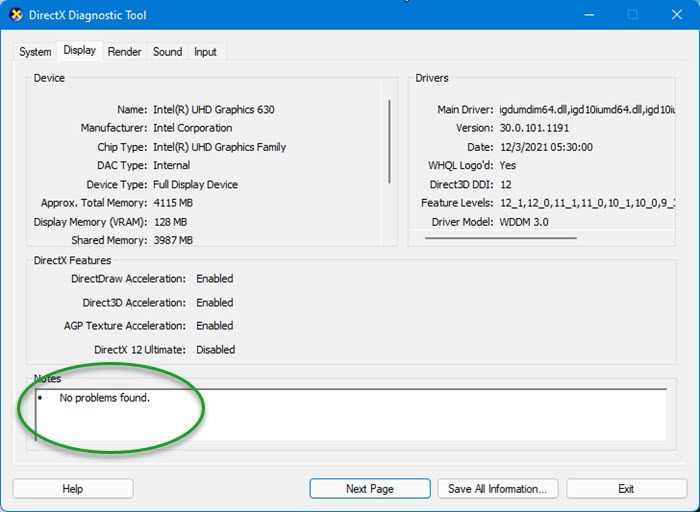The width and height of the screenshot is (700, 512).
Task: Click inside the Notes text box
Action: [x=351, y=415]
